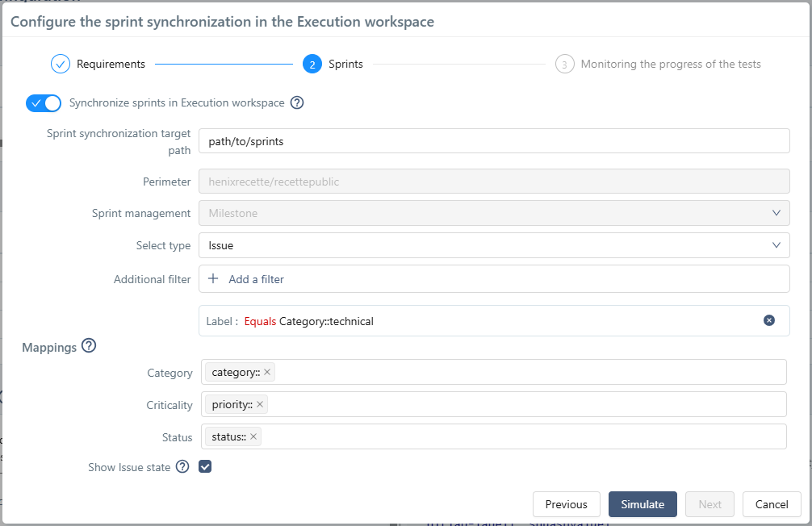Select the Monitoring the progress step
The width and height of the screenshot is (812, 526).
(670, 63)
